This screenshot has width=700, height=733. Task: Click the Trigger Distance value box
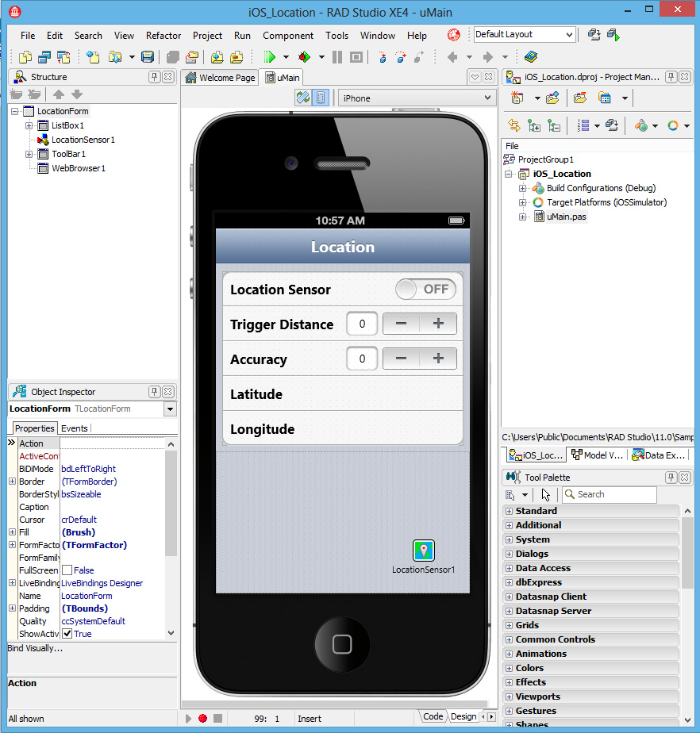click(362, 324)
